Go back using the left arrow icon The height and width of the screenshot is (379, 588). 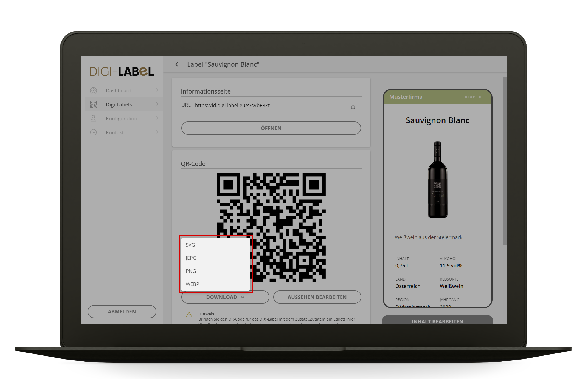coord(177,64)
